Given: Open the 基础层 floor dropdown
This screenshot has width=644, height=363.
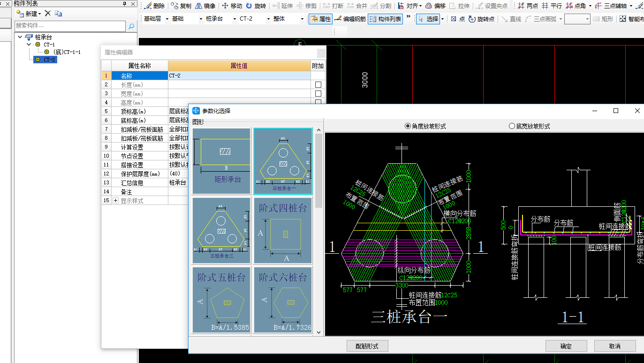Looking at the screenshot, I should (167, 19).
